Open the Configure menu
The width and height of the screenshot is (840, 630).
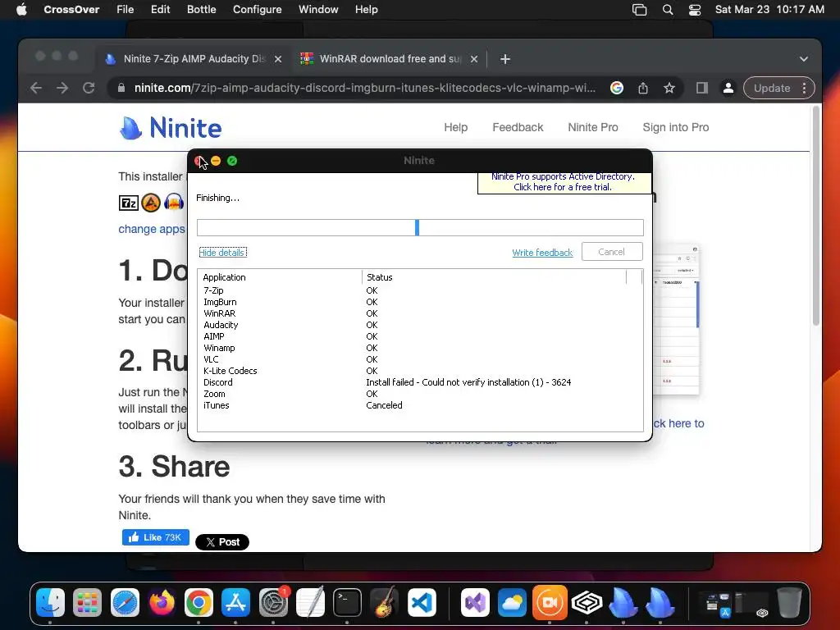pyautogui.click(x=257, y=10)
